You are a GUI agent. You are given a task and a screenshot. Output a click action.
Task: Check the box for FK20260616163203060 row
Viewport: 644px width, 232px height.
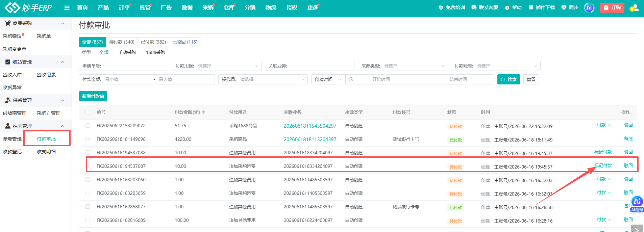(x=88, y=180)
